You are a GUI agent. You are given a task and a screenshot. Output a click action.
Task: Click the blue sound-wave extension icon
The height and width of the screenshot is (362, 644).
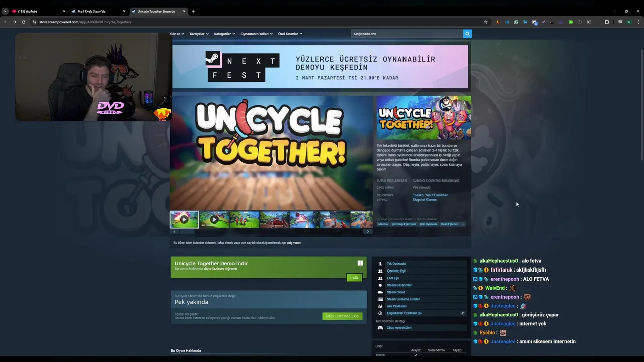507,22
